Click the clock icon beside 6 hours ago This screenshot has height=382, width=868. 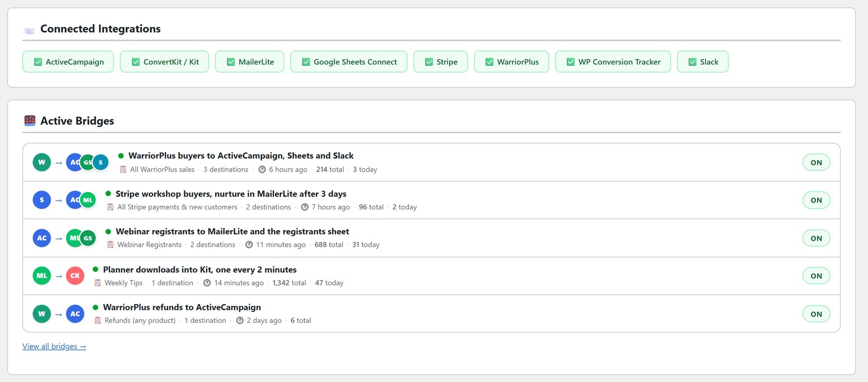pos(262,169)
